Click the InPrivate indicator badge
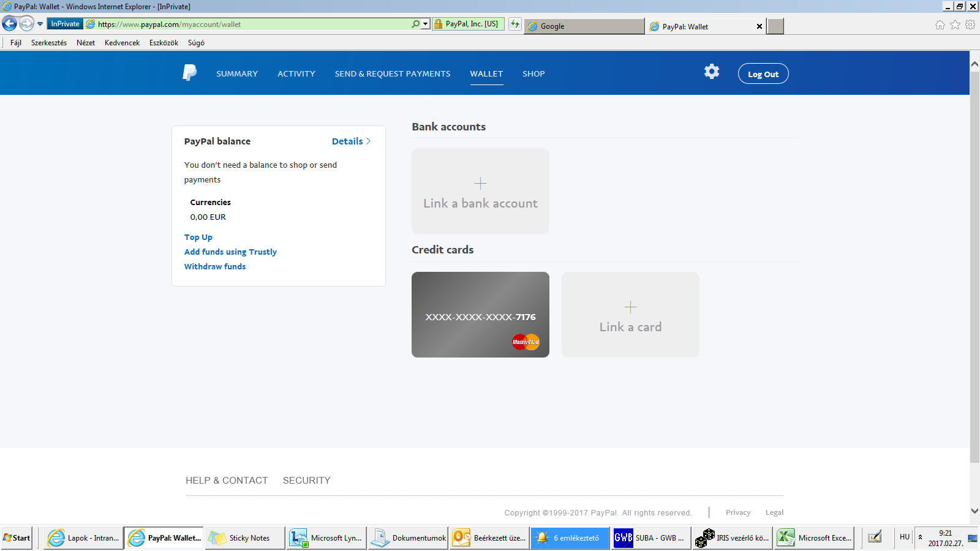This screenshot has height=551, width=980. coord(65,24)
